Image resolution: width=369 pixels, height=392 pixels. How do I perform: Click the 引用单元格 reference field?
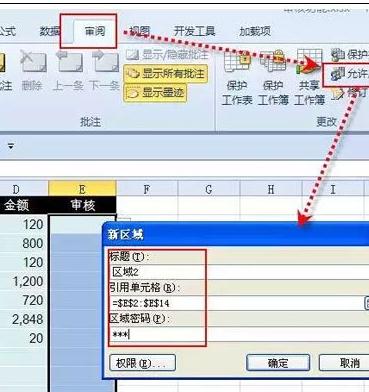[236, 303]
